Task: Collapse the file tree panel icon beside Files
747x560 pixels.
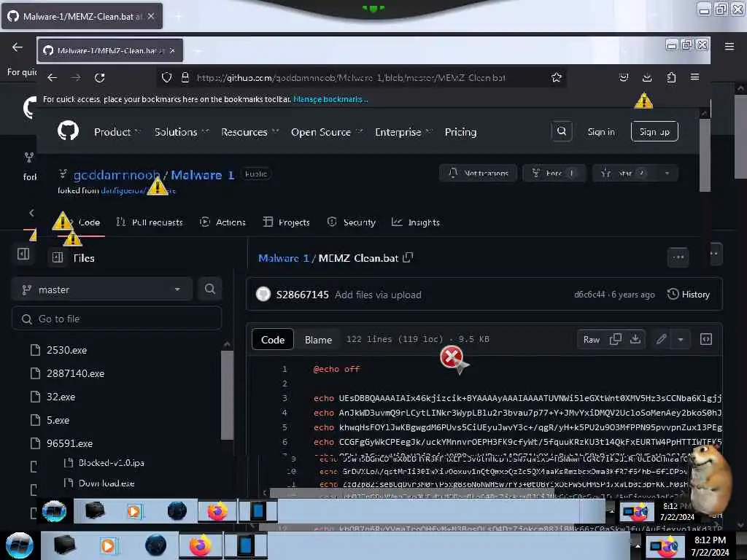Action: tap(58, 257)
